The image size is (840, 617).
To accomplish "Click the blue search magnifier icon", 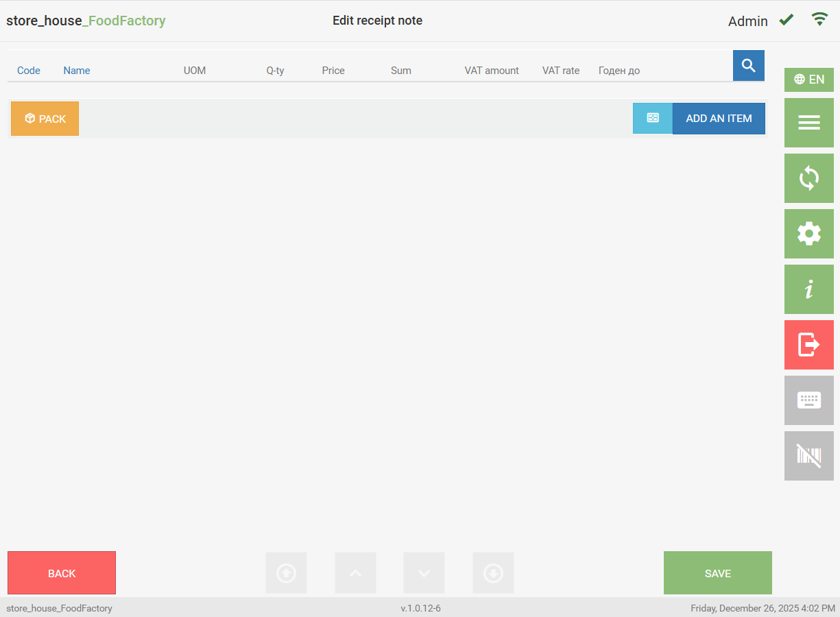I will 748,66.
